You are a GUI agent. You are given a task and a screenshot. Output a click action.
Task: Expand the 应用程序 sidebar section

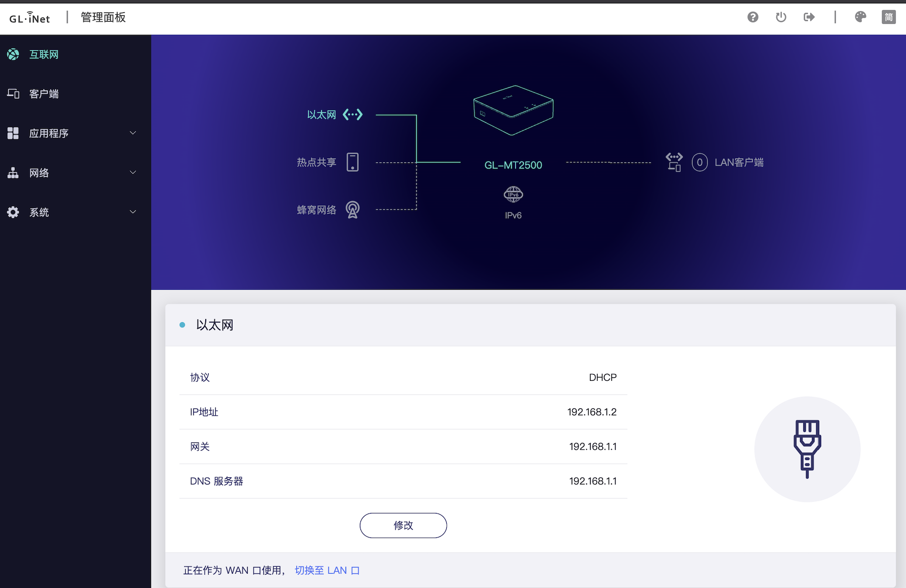point(49,133)
